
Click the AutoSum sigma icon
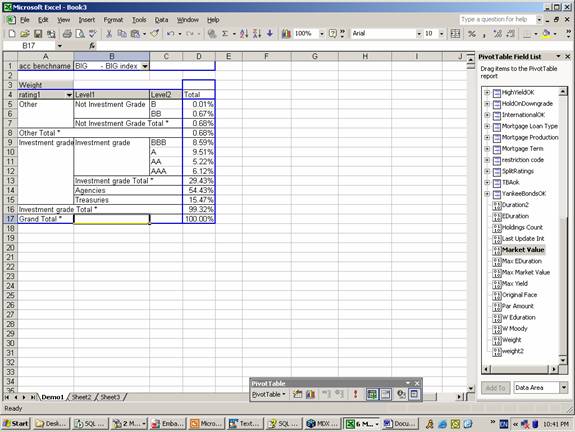coord(225,34)
